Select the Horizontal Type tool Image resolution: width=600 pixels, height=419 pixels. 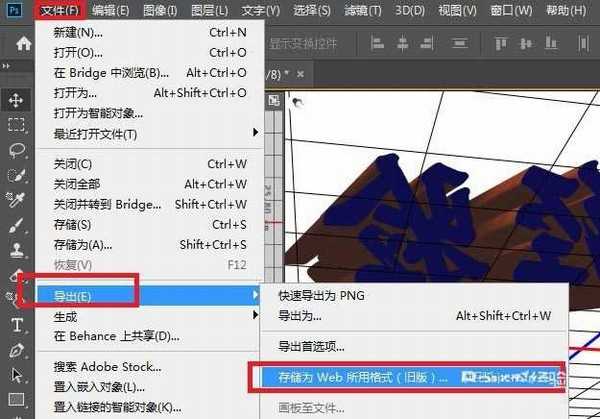point(17,325)
